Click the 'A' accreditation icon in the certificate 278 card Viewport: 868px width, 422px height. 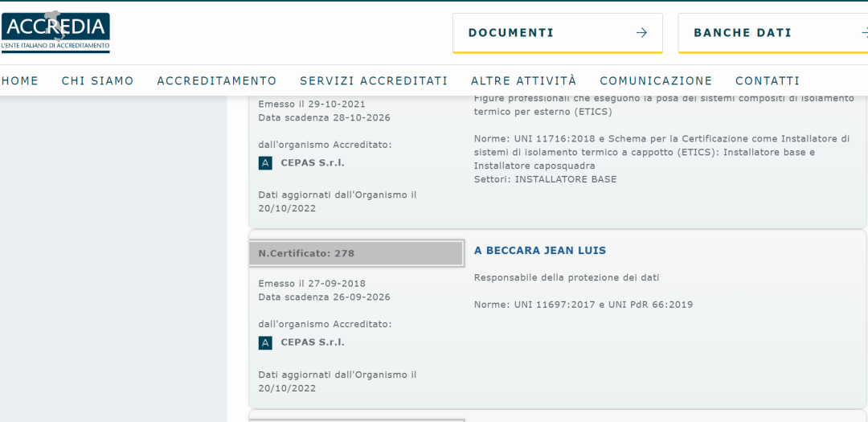click(265, 342)
